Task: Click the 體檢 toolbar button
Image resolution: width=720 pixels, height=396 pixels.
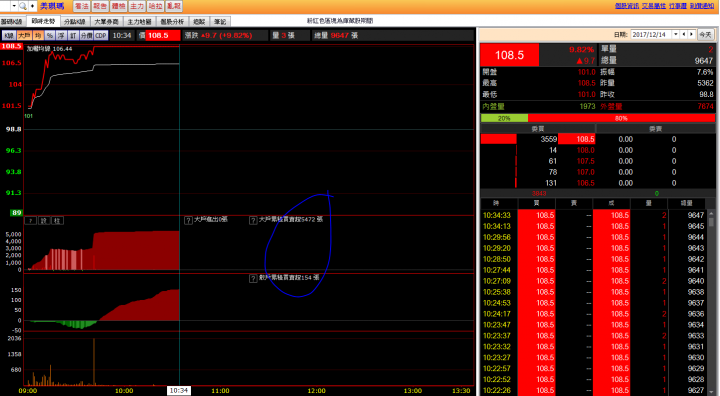Action: (118, 6)
